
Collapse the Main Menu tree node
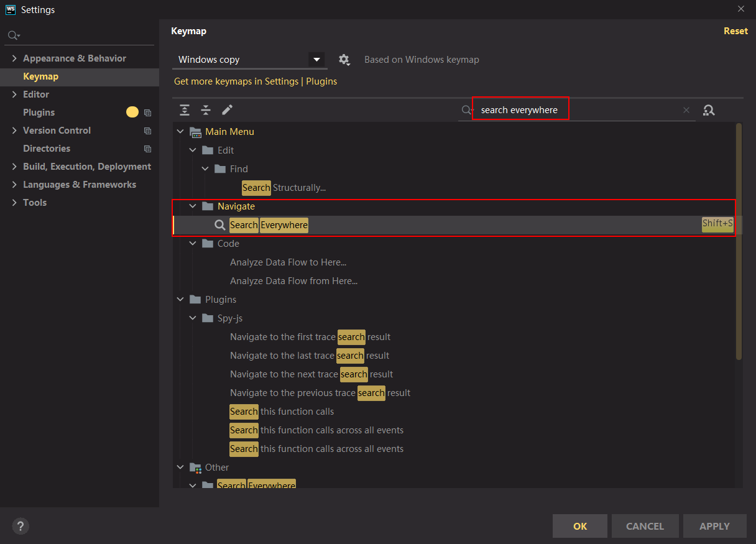(x=180, y=132)
